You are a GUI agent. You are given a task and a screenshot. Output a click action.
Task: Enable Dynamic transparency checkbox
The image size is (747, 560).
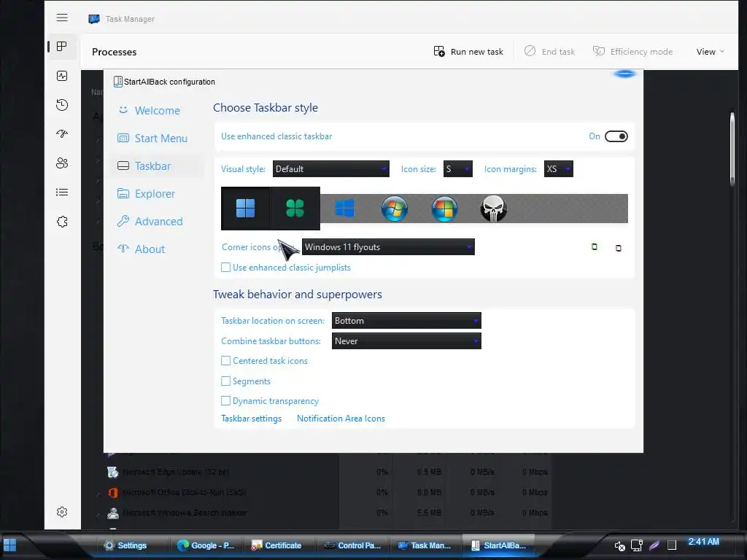coord(226,401)
